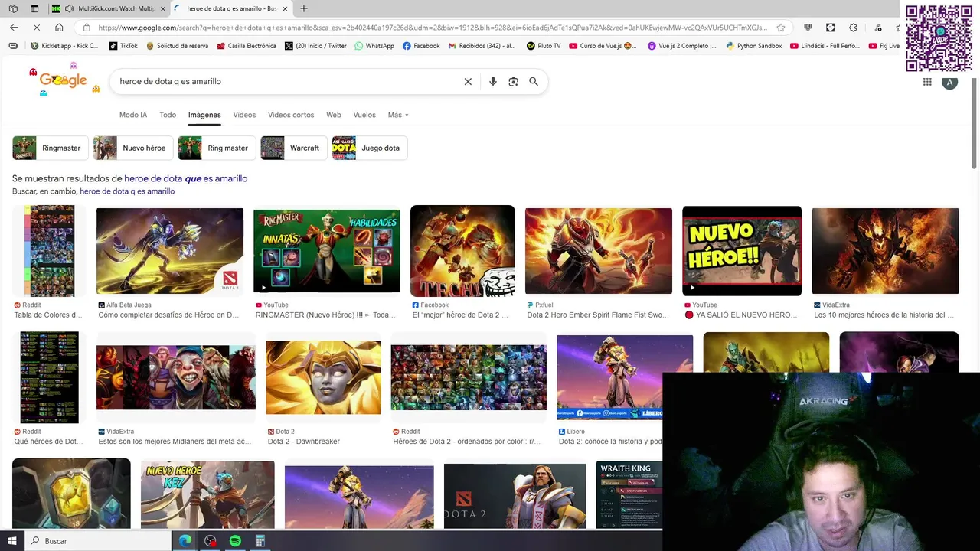This screenshot has width=980, height=551.
Task: Select the Ringmaster filter chip
Action: point(50,148)
